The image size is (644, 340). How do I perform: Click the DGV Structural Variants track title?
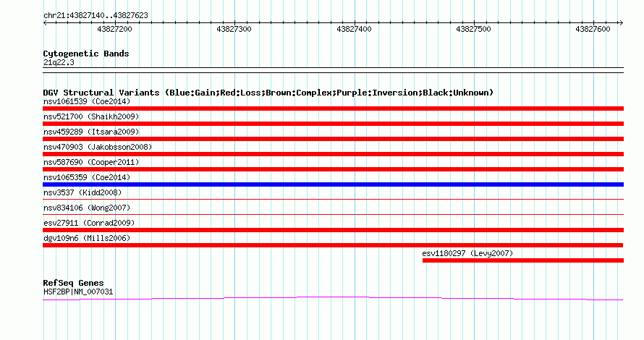pos(268,93)
